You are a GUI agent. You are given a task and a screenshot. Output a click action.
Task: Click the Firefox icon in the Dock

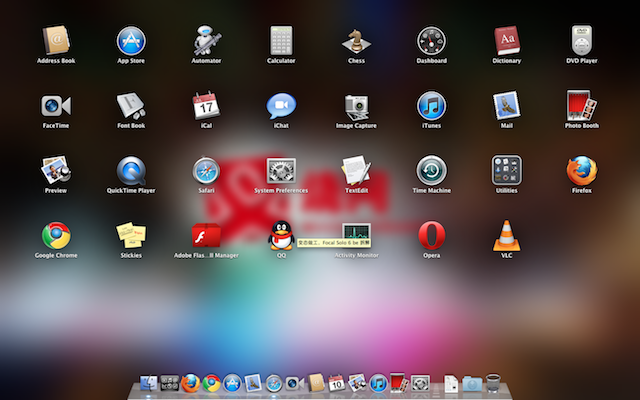(191, 384)
